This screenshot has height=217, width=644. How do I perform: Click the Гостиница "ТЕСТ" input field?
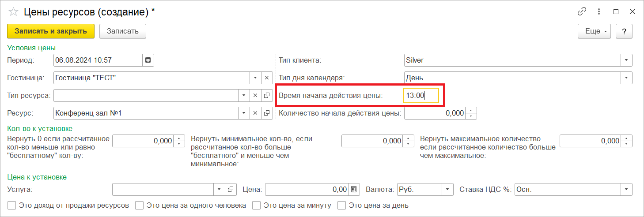(152, 78)
